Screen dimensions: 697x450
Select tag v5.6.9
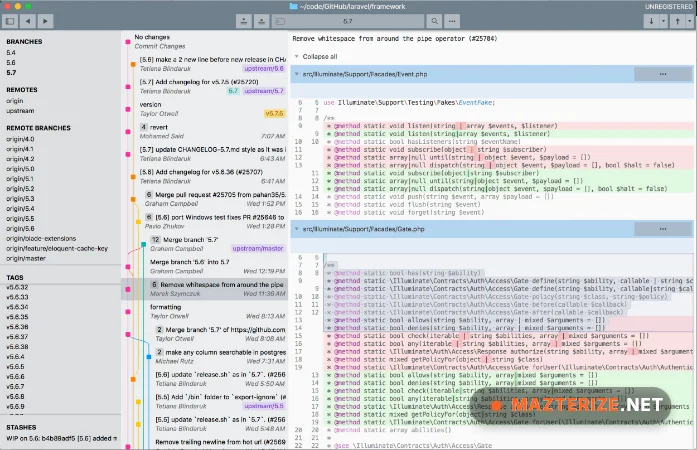[x=16, y=406]
